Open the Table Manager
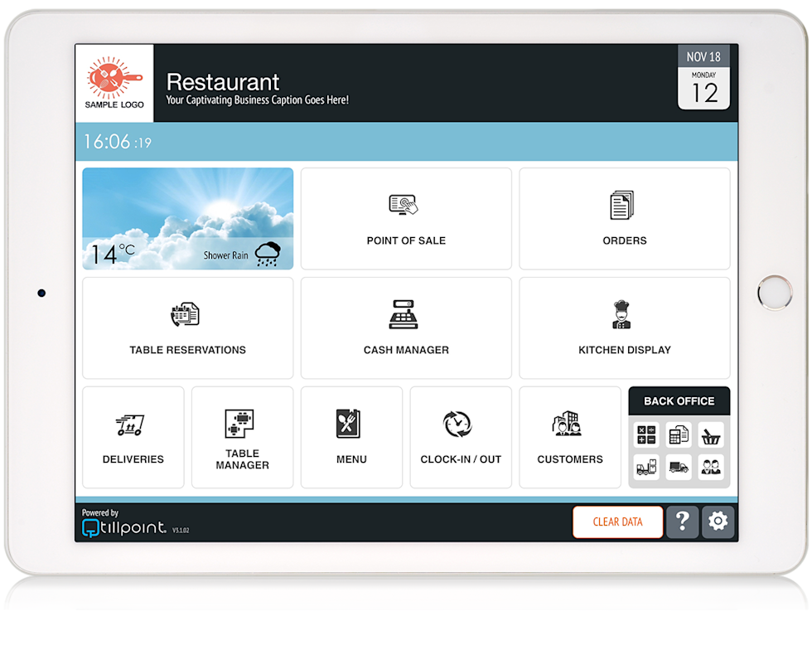 pos(242,437)
